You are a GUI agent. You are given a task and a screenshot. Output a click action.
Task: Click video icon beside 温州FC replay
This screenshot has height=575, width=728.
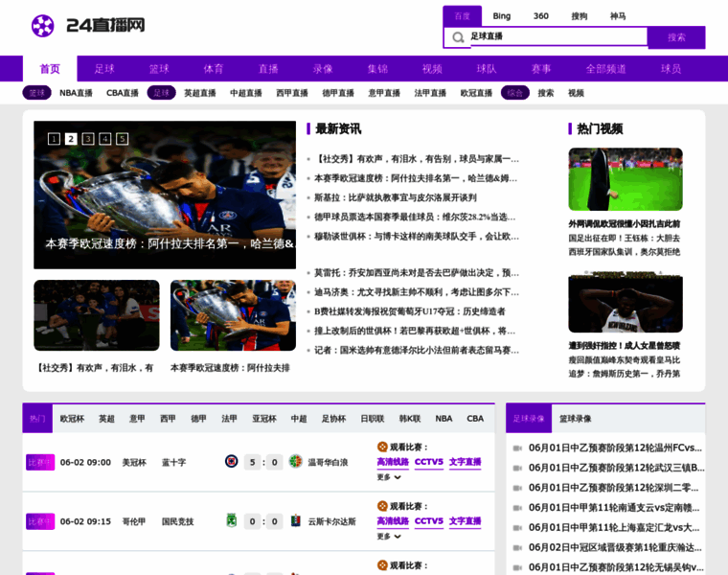pos(517,448)
